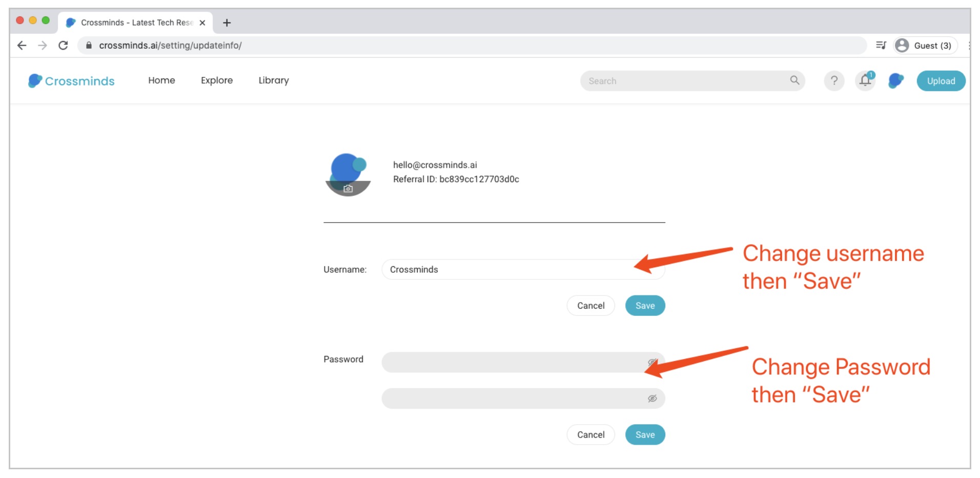Click the hello@crossminds.ai email text
The width and height of the screenshot is (980, 478).
[435, 165]
